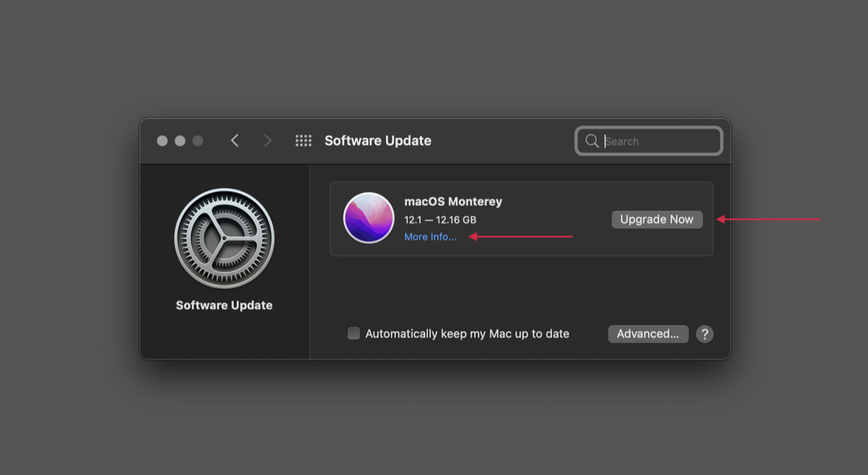Click the third, dimmed traffic-light button
The height and width of the screenshot is (475, 868).
pyautogui.click(x=197, y=140)
